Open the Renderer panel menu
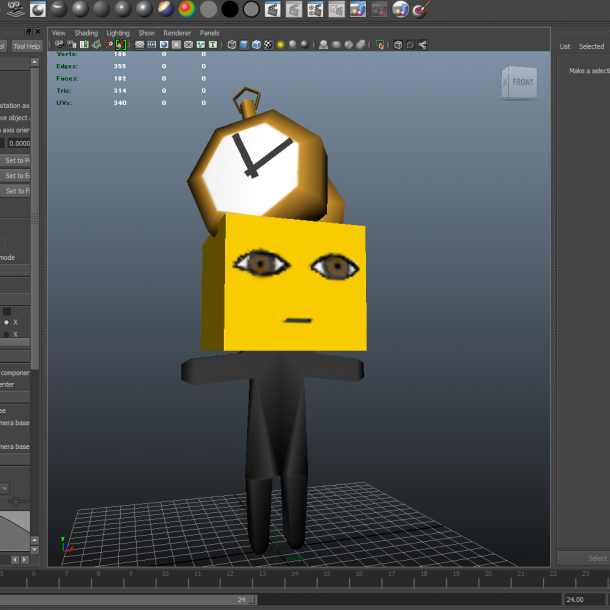The height and width of the screenshot is (610, 610). click(x=177, y=33)
